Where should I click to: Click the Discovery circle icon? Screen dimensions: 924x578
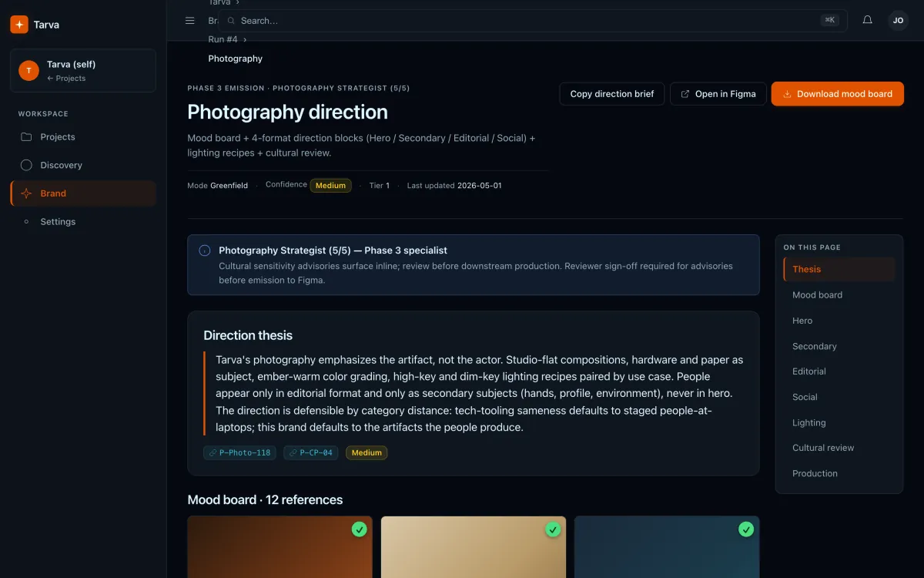click(x=26, y=165)
